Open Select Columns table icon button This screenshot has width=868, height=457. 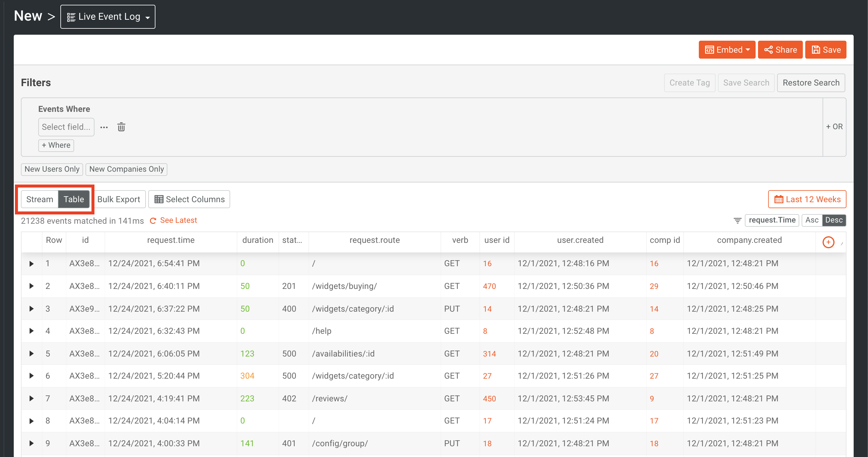pos(189,199)
